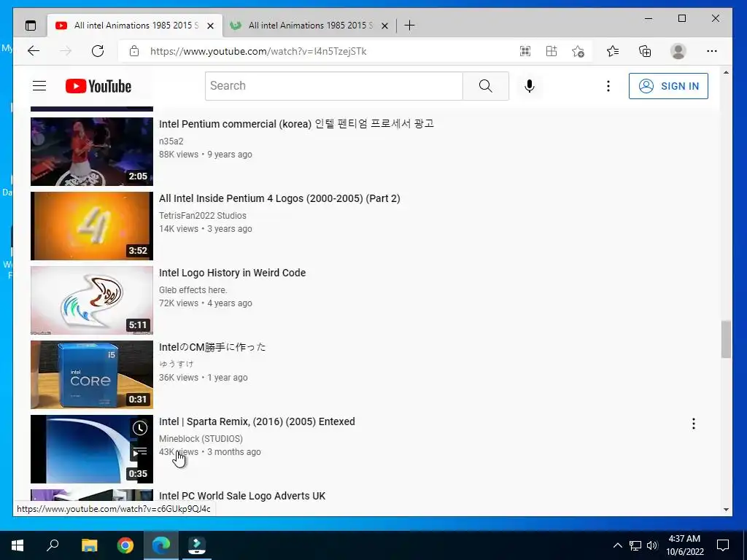Viewport: 747px width, 560px height.
Task: Open options menu for Sparta Remix video
Action: pos(694,424)
